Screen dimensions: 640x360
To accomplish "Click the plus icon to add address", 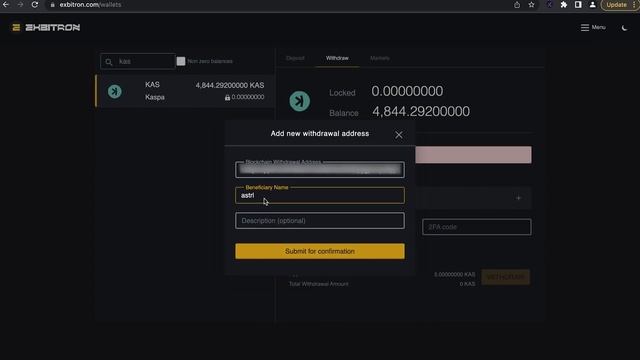I will click(518, 198).
